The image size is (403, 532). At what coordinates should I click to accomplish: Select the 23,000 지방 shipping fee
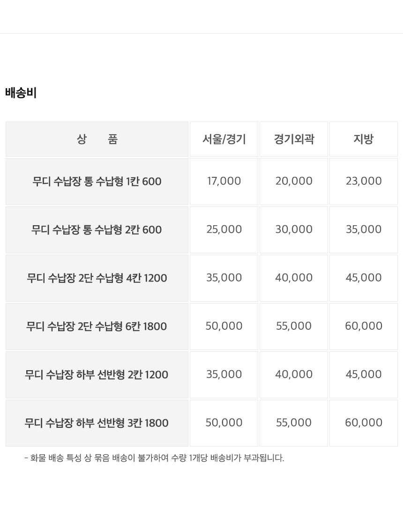click(364, 181)
